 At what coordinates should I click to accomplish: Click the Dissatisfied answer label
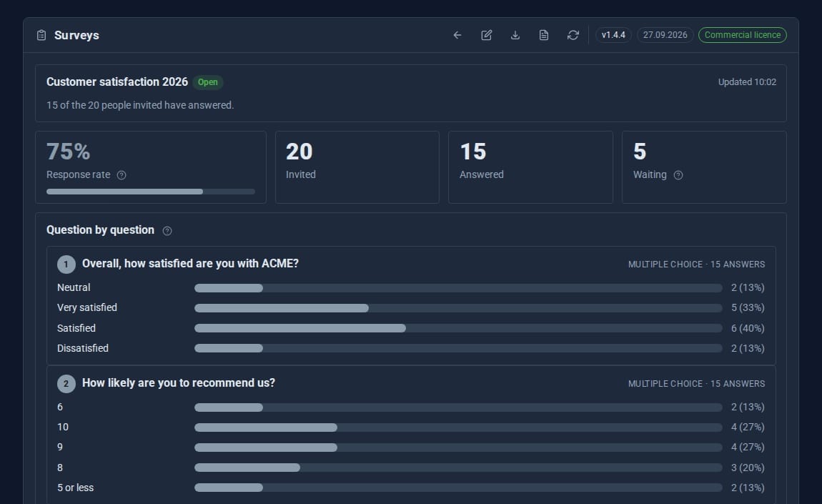(x=83, y=348)
